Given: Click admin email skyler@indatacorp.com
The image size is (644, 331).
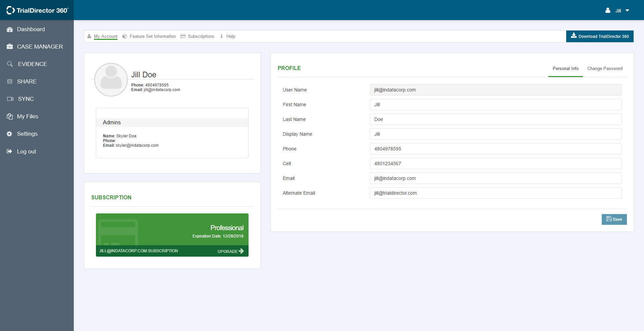Looking at the screenshot, I should click(x=137, y=145).
